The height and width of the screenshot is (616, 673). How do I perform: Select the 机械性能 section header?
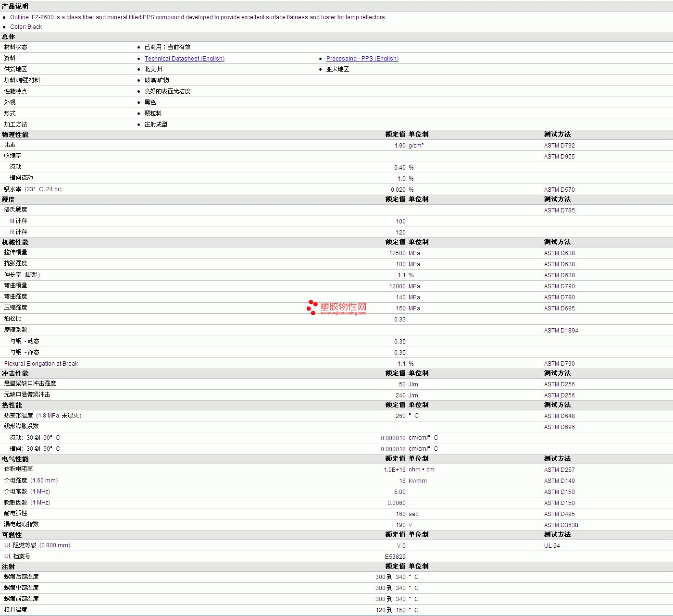15,242
